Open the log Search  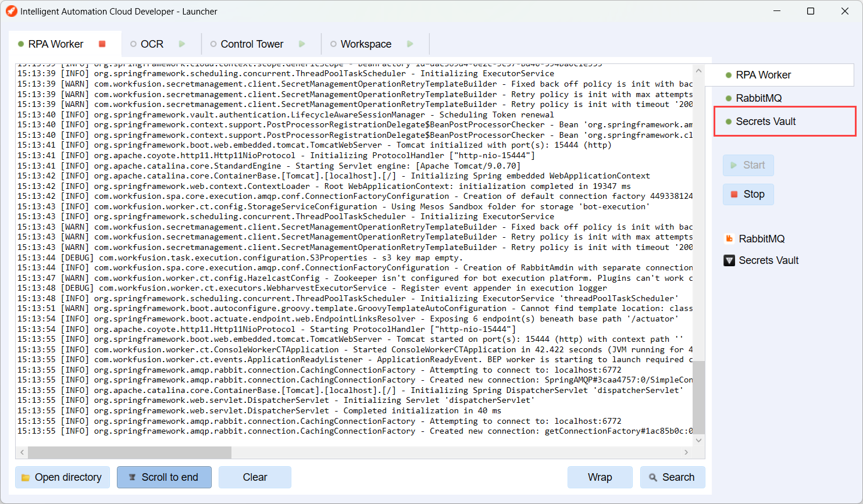672,477
